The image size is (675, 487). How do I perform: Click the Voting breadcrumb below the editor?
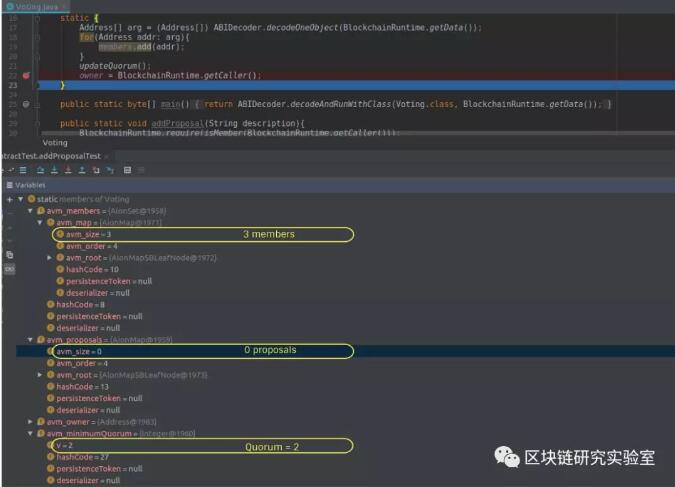(55, 143)
